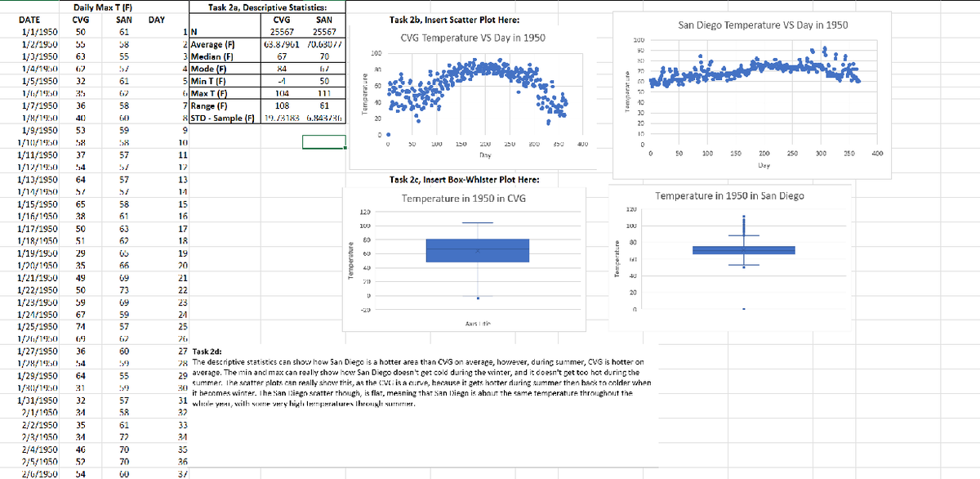Select day number 10 in the DAY column
This screenshot has height=479, width=980.
coord(184,141)
